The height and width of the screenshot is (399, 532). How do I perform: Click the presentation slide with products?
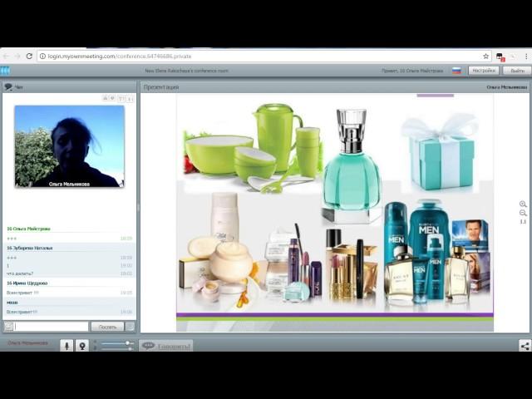tap(335, 213)
